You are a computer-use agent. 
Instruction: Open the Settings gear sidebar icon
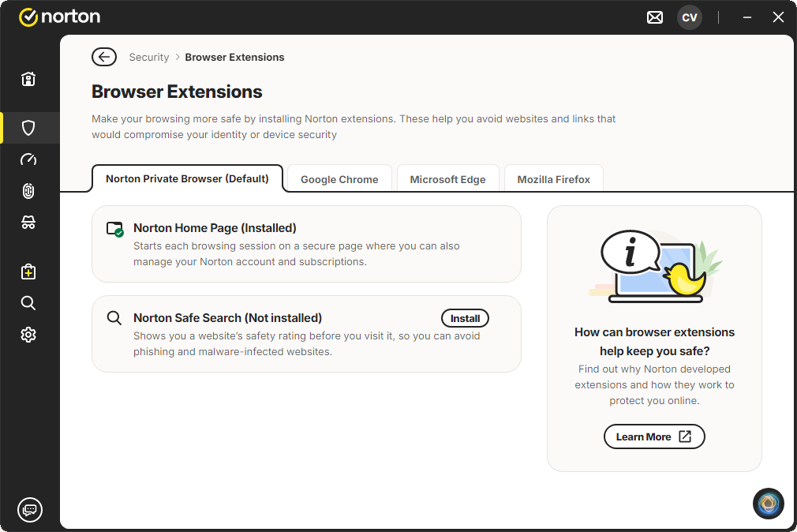(x=28, y=335)
